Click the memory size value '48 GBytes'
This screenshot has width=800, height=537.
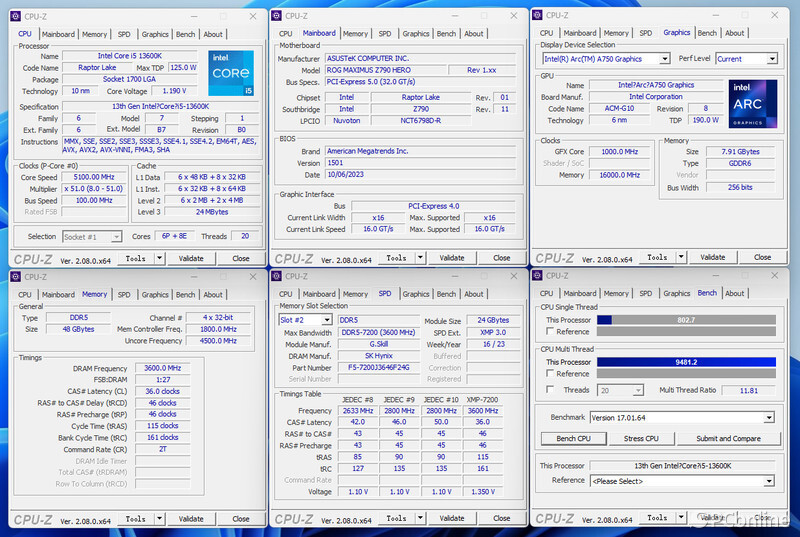tap(78, 329)
